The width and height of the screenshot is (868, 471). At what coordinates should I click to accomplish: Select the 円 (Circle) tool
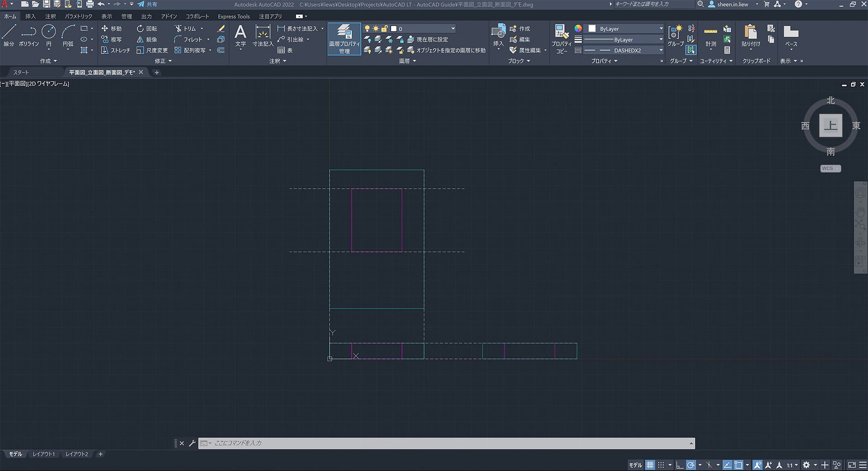click(49, 36)
